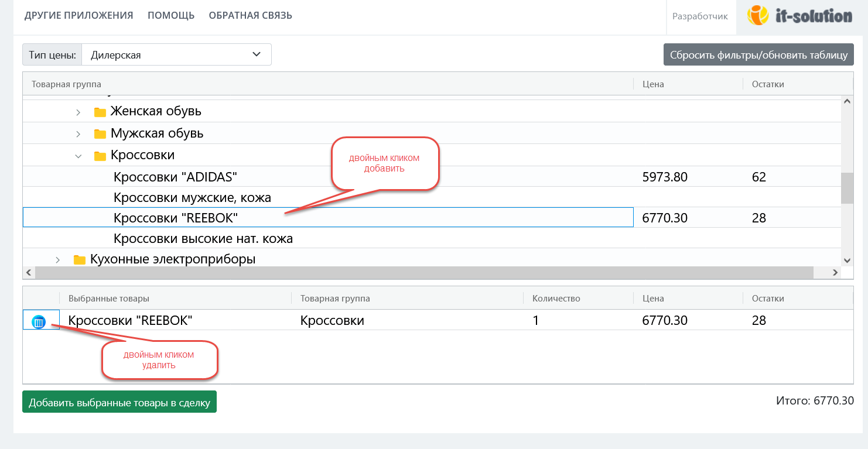Click Добавить выбранные товары в сделку button
Image resolution: width=868 pixels, height=449 pixels.
pos(119,402)
